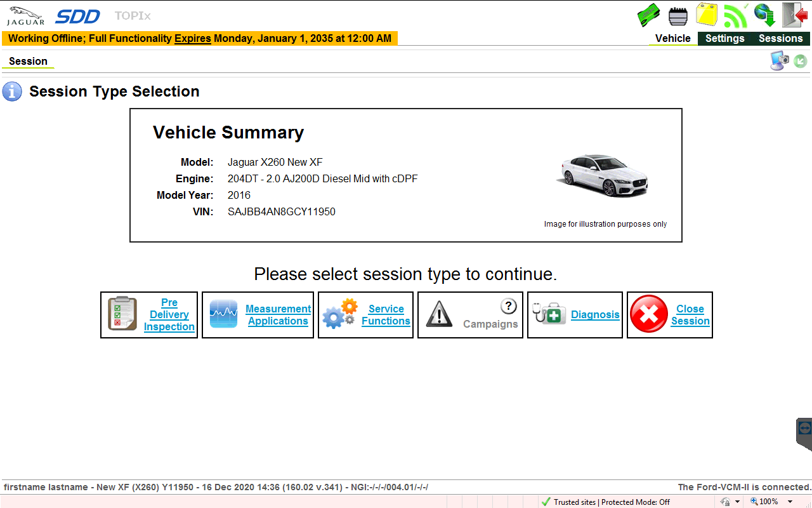Open Service Functions link
812x508 pixels.
386,315
